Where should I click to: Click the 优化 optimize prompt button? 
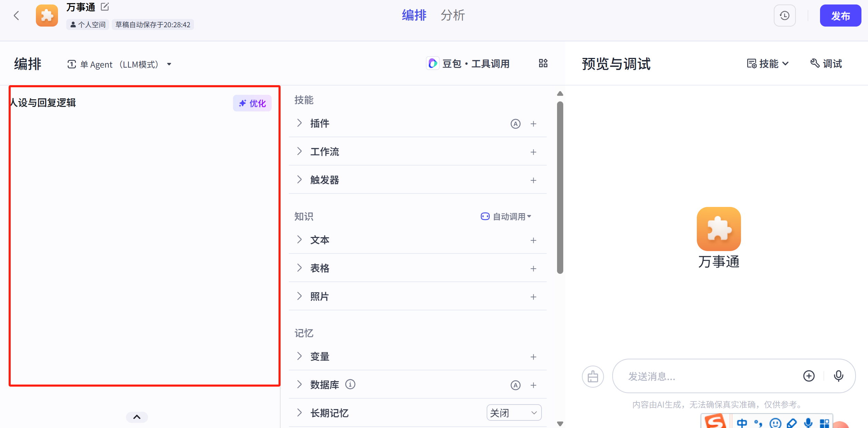point(252,103)
